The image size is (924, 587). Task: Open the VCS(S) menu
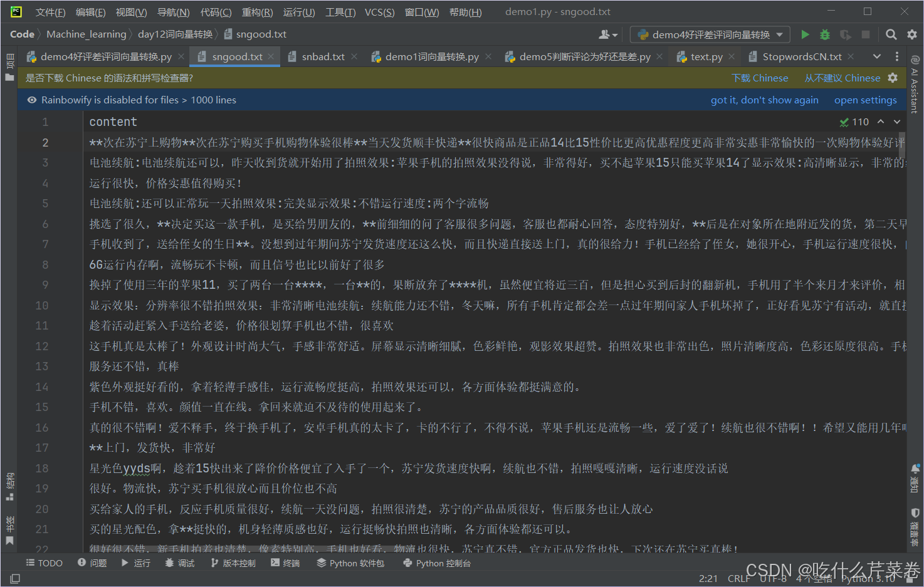379,12
